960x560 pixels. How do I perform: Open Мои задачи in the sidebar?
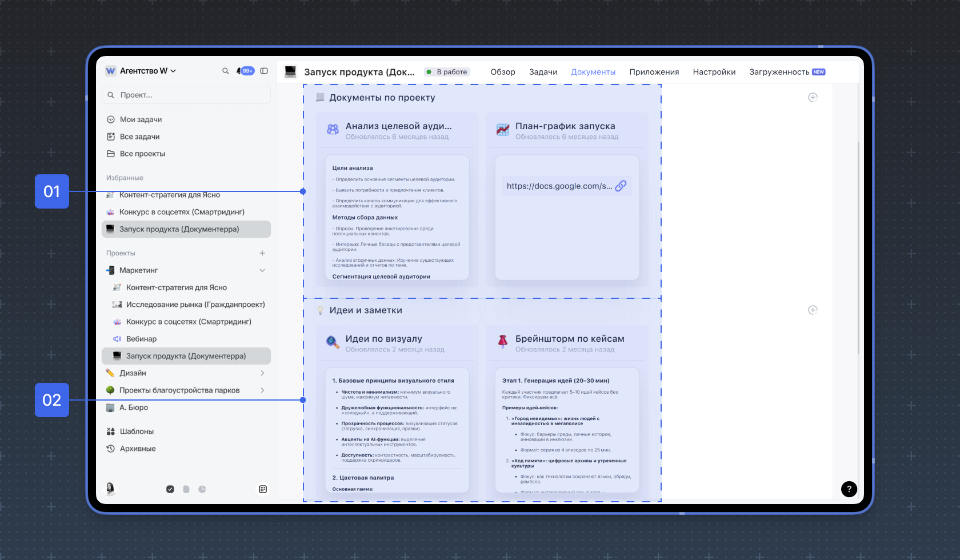point(141,119)
